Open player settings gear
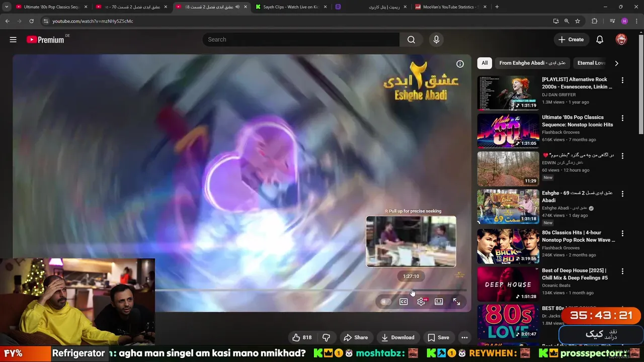This screenshot has width=644, height=362. point(421,302)
